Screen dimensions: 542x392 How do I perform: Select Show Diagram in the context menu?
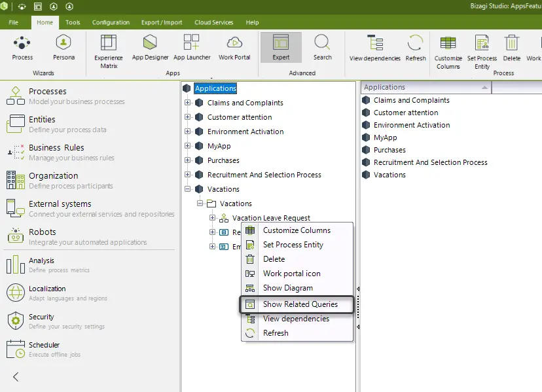point(297,288)
